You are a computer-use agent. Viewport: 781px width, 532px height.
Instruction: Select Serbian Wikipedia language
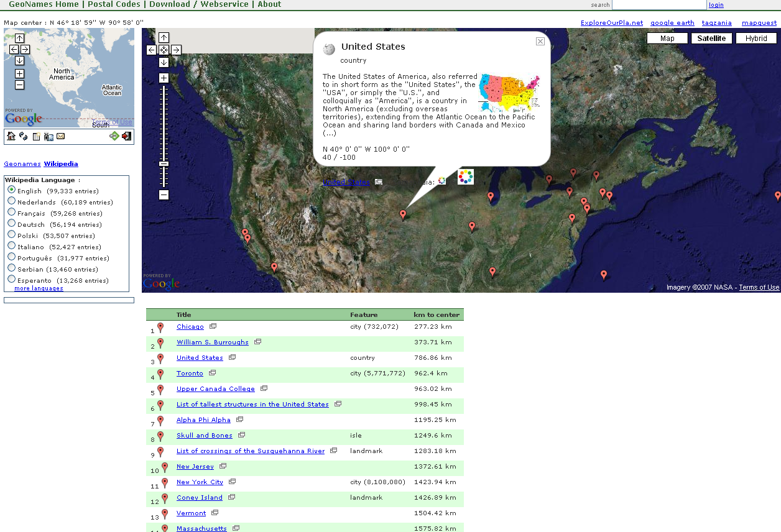coord(11,268)
